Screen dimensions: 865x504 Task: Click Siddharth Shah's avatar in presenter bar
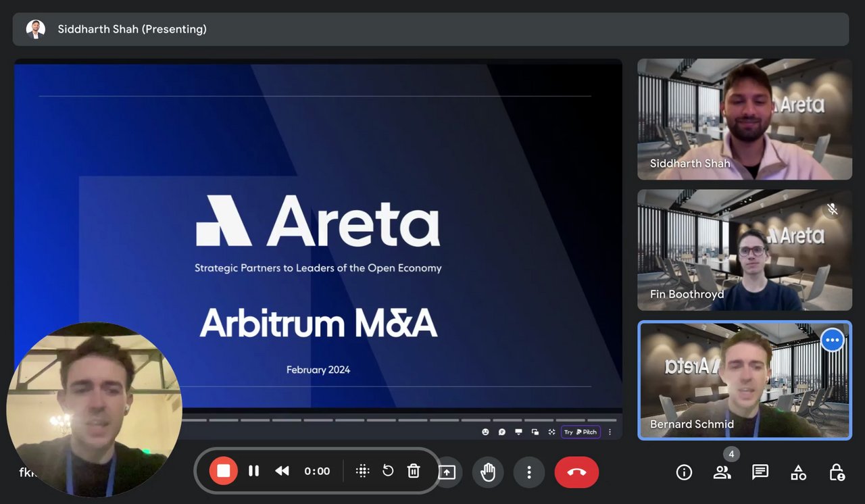pos(35,29)
